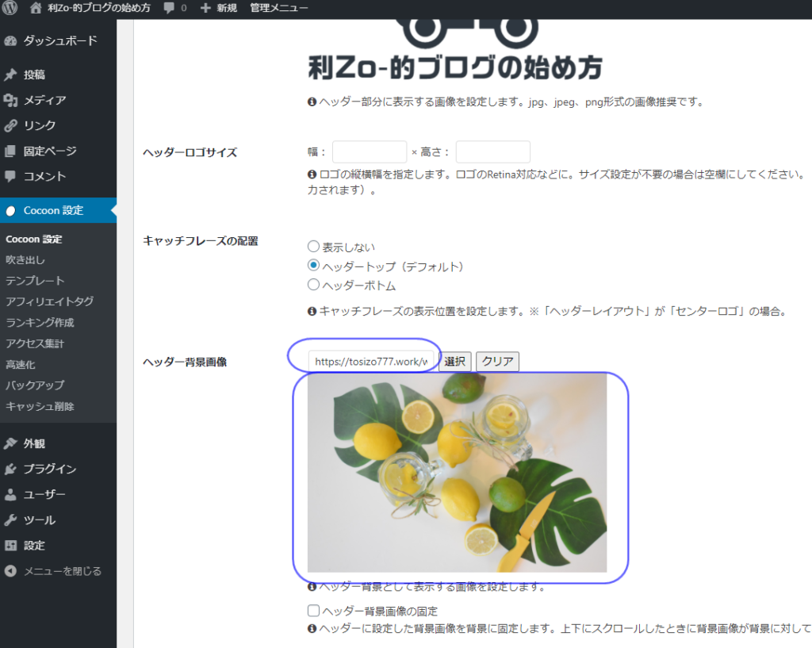Open ツール wrench menu in sidebar
Image resolution: width=812 pixels, height=648 pixels.
click(x=39, y=520)
